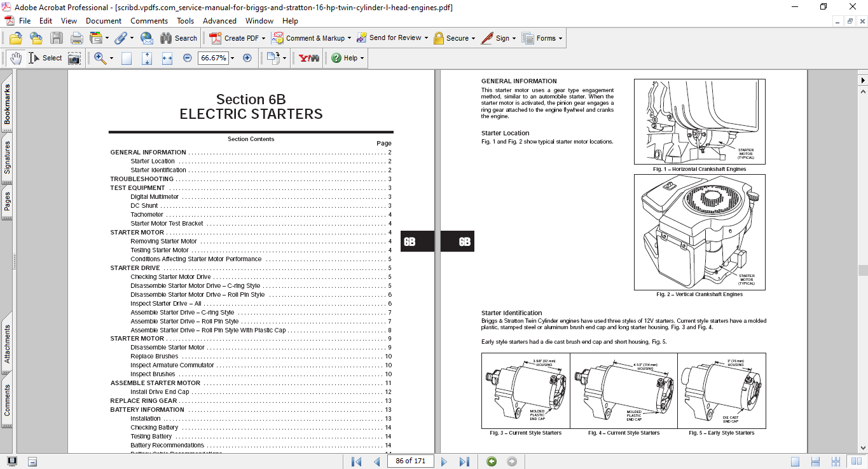Click the Save document icon
Viewport: 868px width, 469px height.
(57, 38)
